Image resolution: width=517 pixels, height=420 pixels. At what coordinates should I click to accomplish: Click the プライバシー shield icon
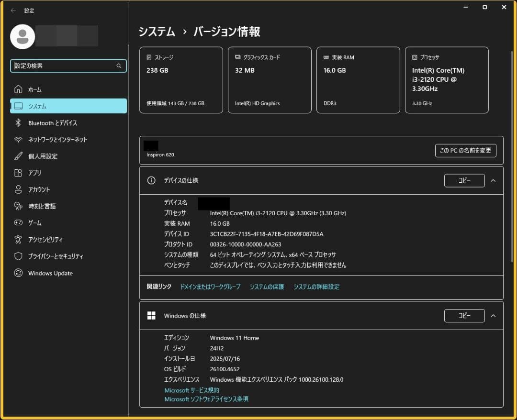[19, 256]
